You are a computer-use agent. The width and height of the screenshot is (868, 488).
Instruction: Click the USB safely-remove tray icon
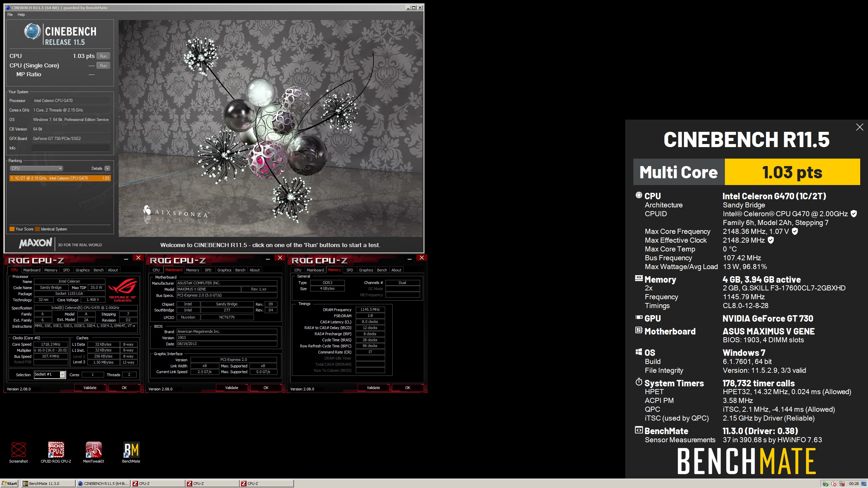[x=826, y=484]
